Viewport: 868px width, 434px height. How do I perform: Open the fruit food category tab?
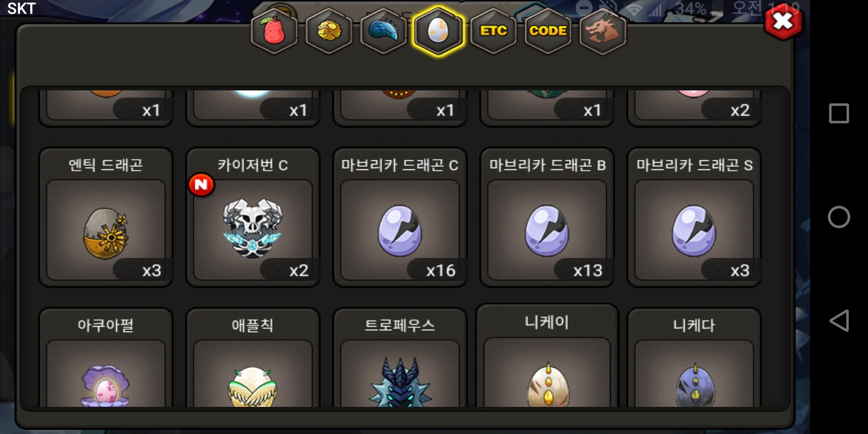point(274,31)
